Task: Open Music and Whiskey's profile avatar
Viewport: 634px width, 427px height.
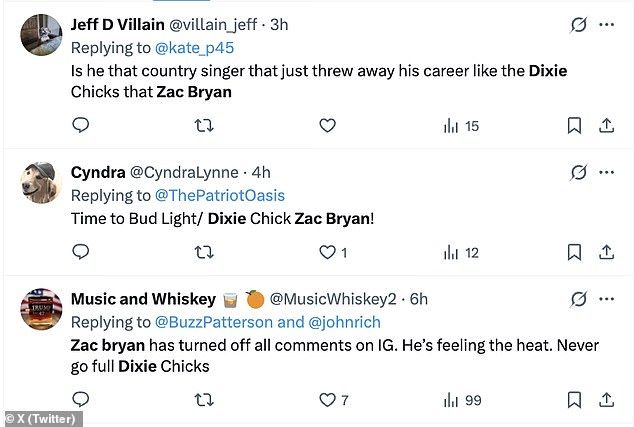Action: [x=41, y=309]
